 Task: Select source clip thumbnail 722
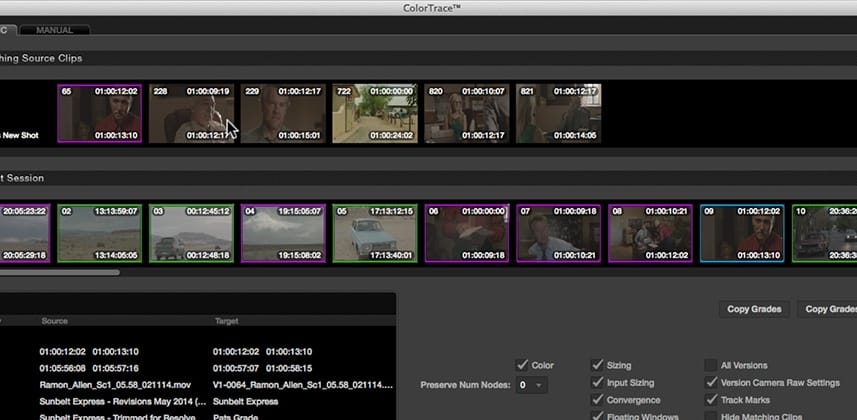coord(375,113)
